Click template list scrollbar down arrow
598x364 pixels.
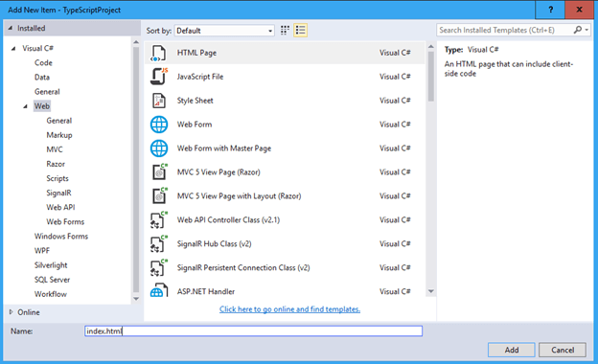431,291
